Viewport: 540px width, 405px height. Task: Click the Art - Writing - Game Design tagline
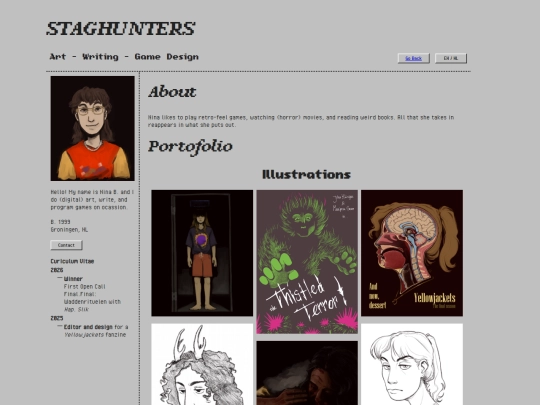(124, 57)
